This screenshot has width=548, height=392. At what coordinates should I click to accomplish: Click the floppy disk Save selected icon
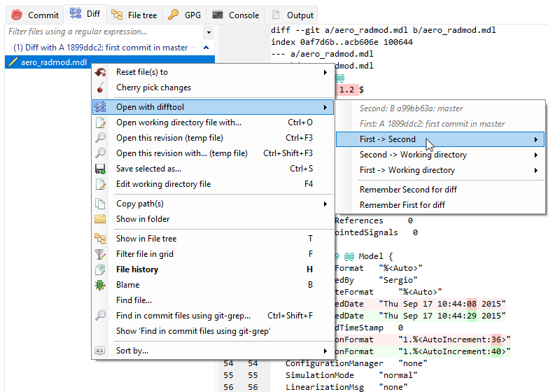coord(100,169)
